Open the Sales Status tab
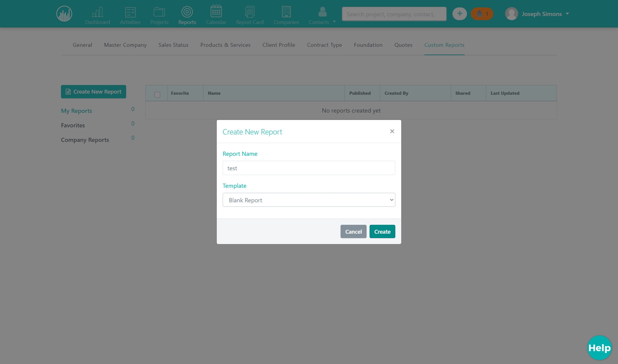 174,45
